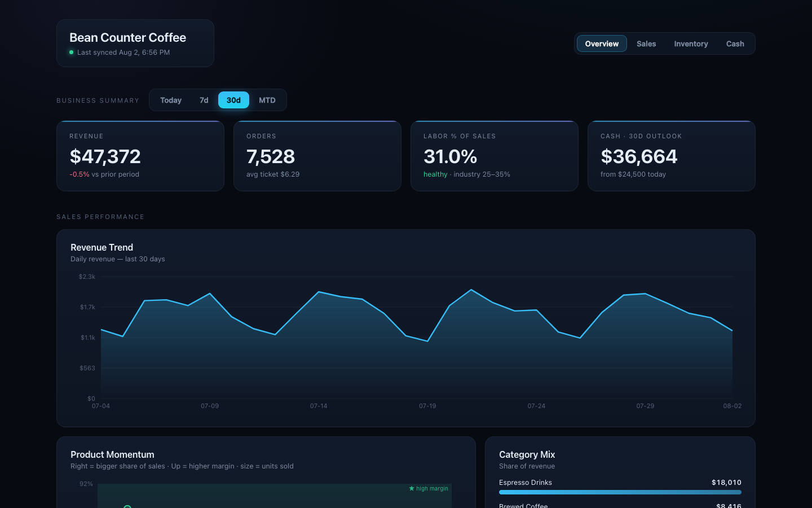Screen dimensions: 812x508
Task: Click the BUSINESS SUMMARY section label
Action: 98,100
